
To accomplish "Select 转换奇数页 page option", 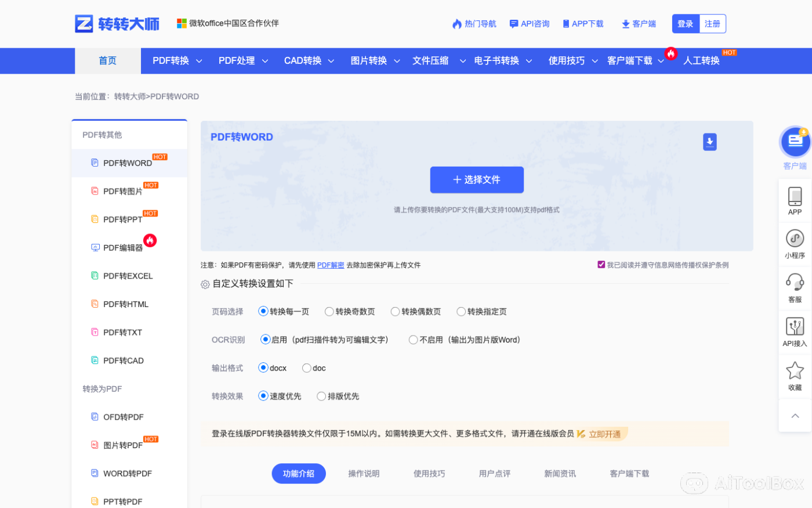I will (329, 311).
